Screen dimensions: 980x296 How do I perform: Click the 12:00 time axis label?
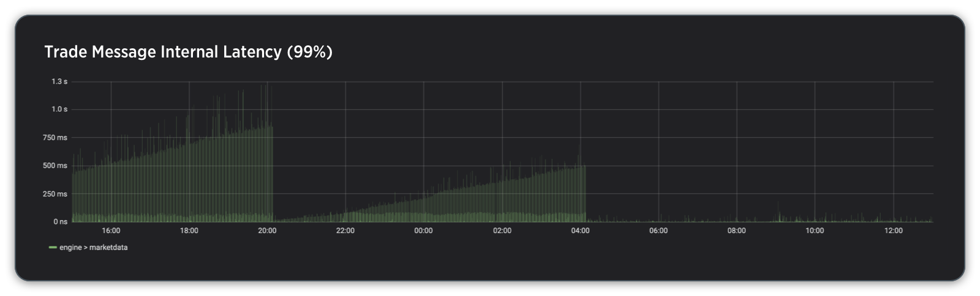click(x=894, y=231)
